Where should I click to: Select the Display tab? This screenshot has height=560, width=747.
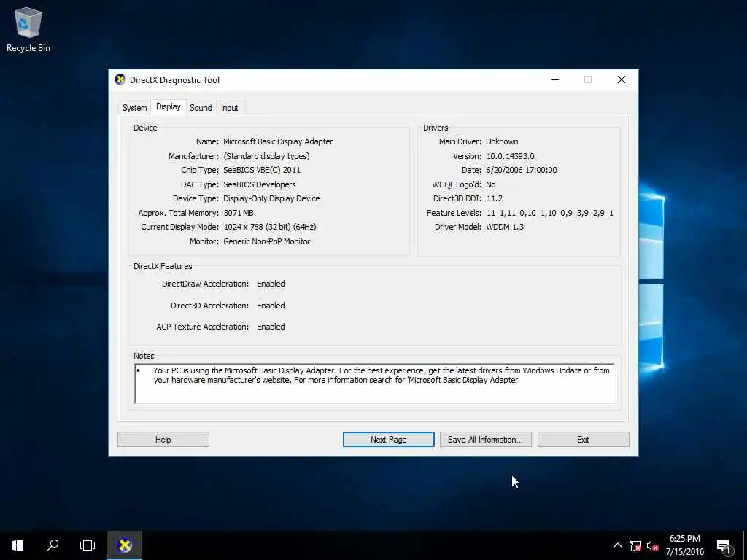pyautogui.click(x=169, y=106)
